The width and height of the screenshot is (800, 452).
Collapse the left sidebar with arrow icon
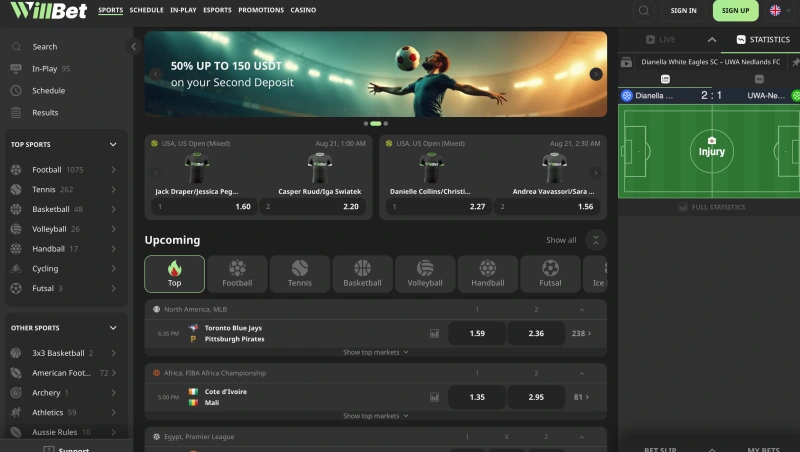click(134, 47)
